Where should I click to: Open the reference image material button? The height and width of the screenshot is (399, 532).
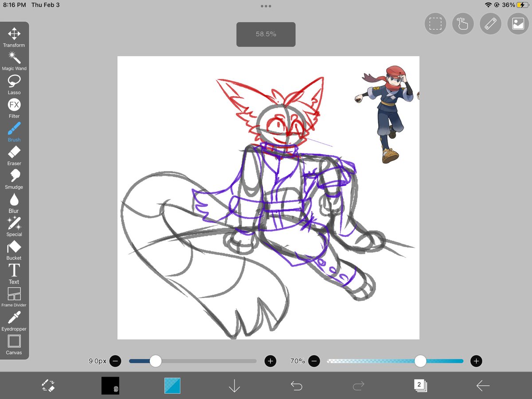click(x=518, y=23)
